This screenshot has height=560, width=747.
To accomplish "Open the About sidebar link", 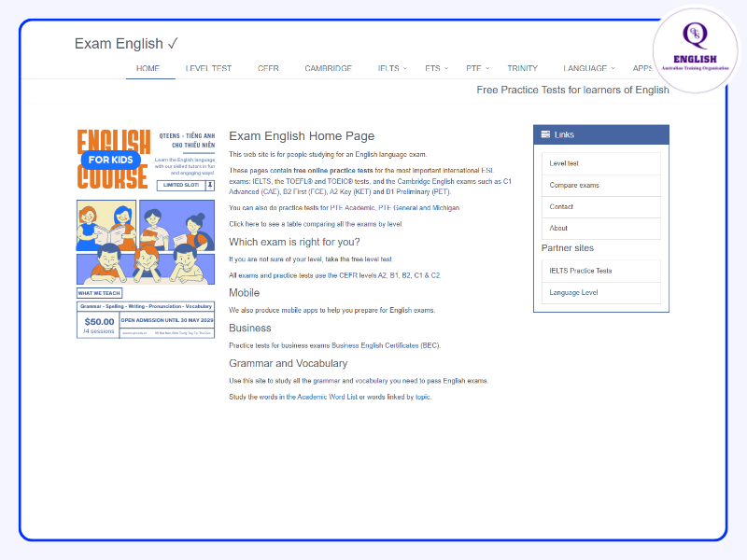I will tap(601, 228).
